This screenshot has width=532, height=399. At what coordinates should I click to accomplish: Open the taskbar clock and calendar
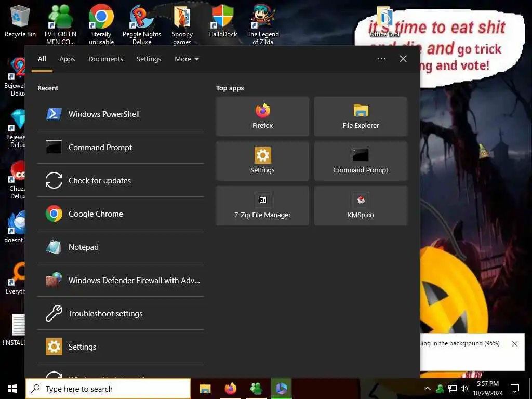point(488,389)
